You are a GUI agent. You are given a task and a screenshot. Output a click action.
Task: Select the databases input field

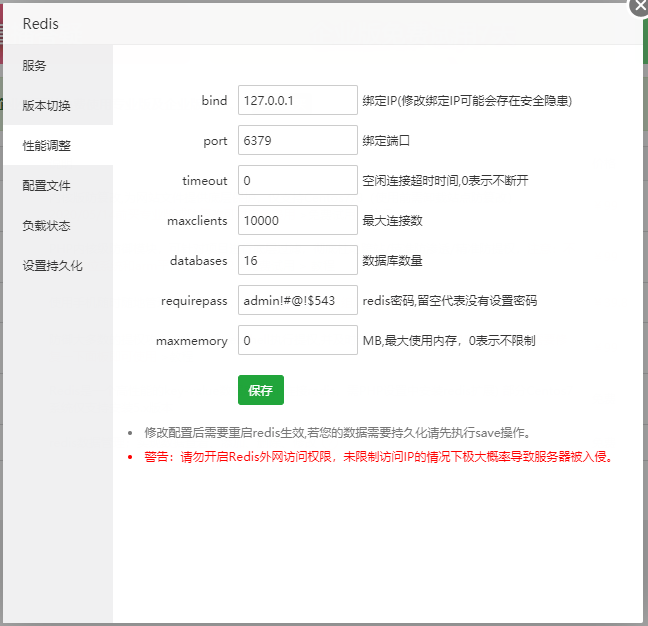(298, 260)
